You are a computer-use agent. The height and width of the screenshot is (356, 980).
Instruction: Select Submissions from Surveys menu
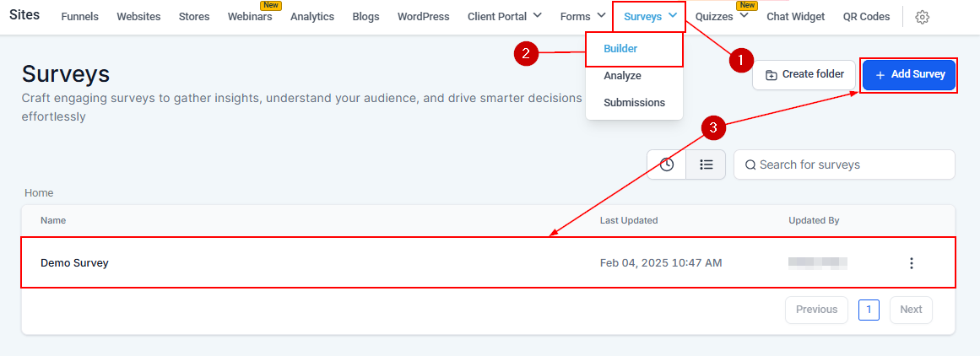634,103
